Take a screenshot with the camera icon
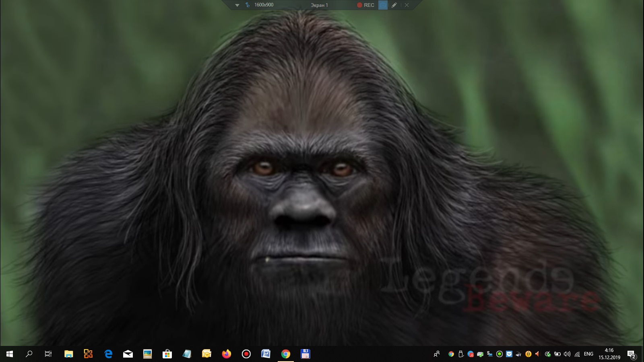644x362 pixels. (x=383, y=5)
